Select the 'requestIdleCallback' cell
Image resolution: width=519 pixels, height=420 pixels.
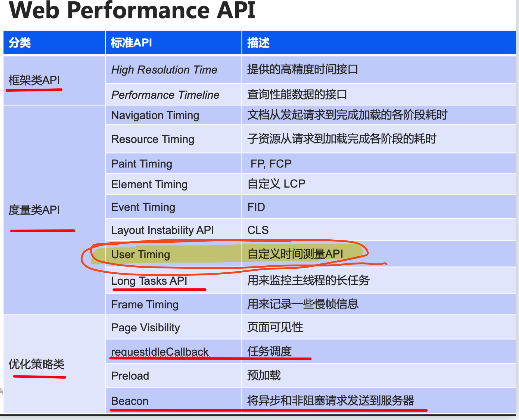coord(174,351)
